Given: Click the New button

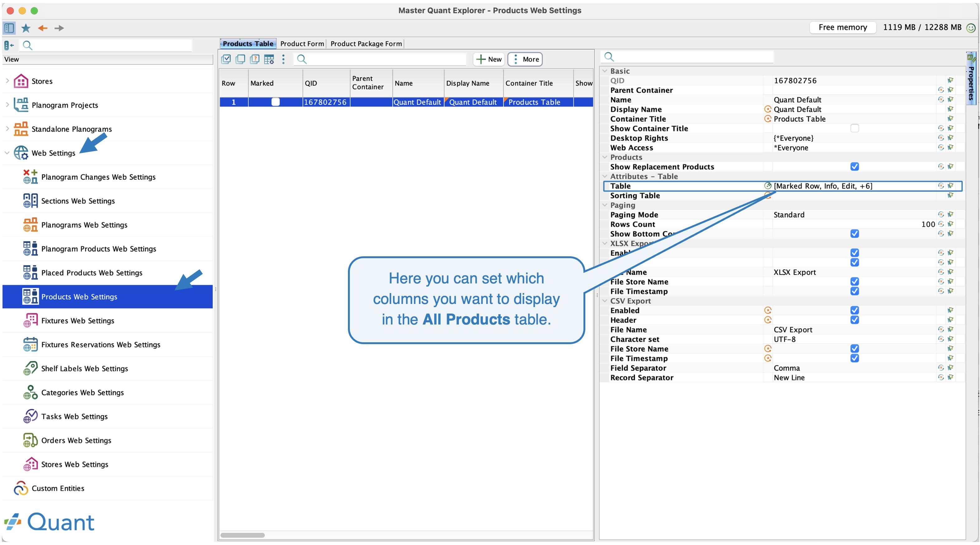Looking at the screenshot, I should (489, 59).
